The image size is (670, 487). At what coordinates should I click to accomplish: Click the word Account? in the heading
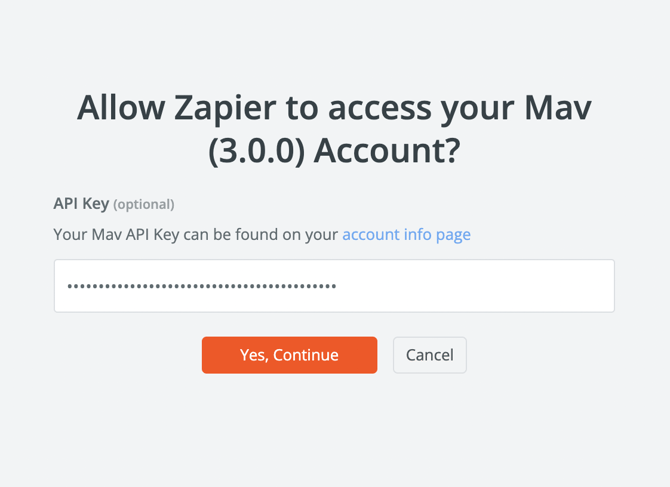(392, 152)
